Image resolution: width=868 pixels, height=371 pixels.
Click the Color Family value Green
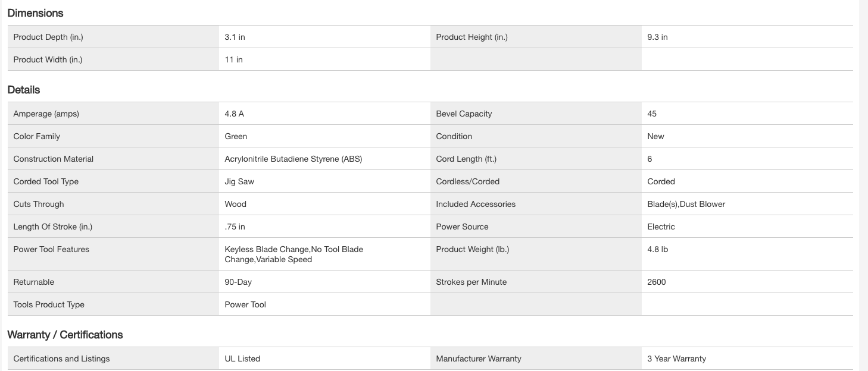236,136
